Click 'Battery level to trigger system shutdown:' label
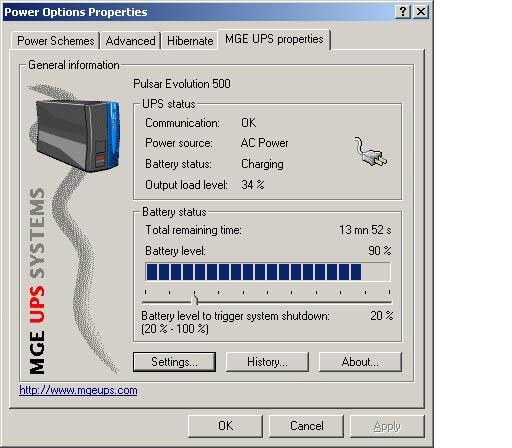Screen dimensions: 512x448 [x=235, y=316]
